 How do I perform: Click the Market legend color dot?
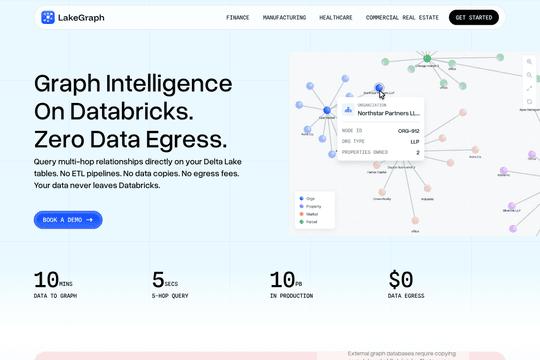pyautogui.click(x=302, y=214)
